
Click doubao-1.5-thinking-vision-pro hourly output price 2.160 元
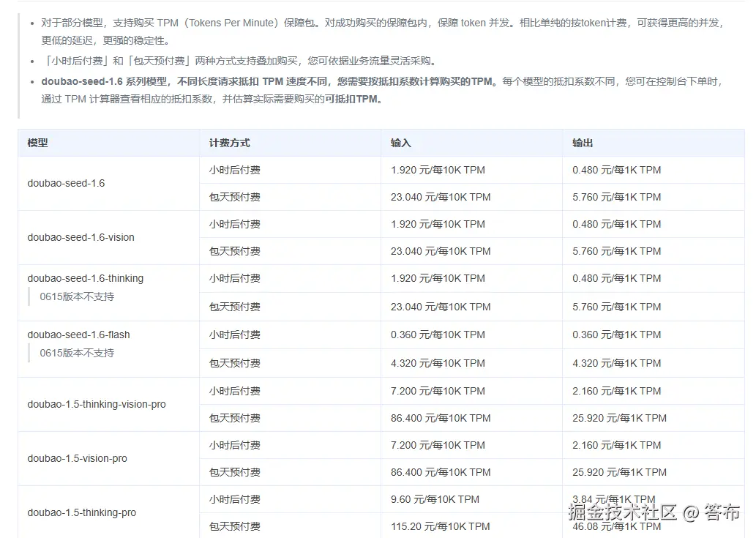coord(617,392)
